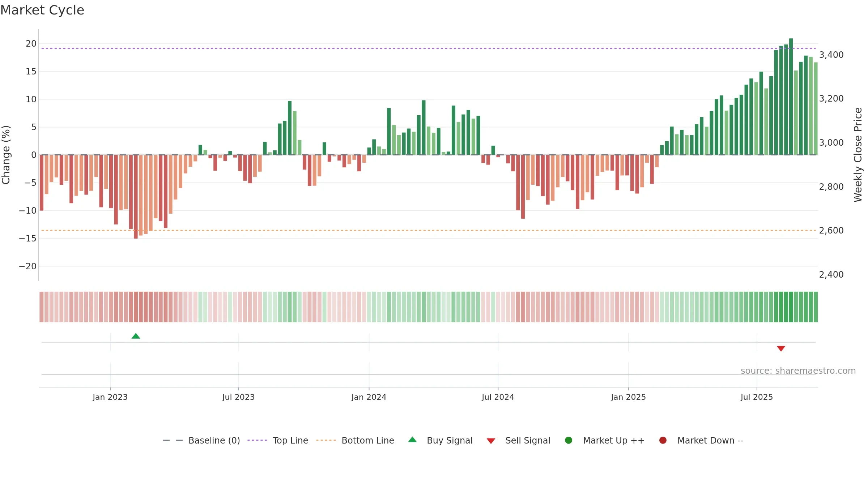The image size is (868, 488).
Task: Click the red Market Down -- legend dot
Action: [x=663, y=440]
